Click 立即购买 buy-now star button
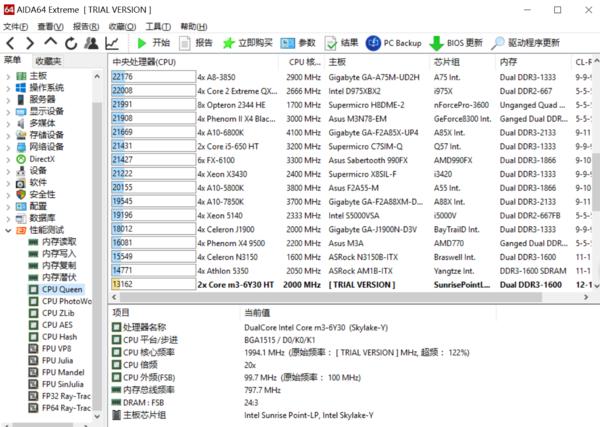600x427 pixels. pos(248,43)
